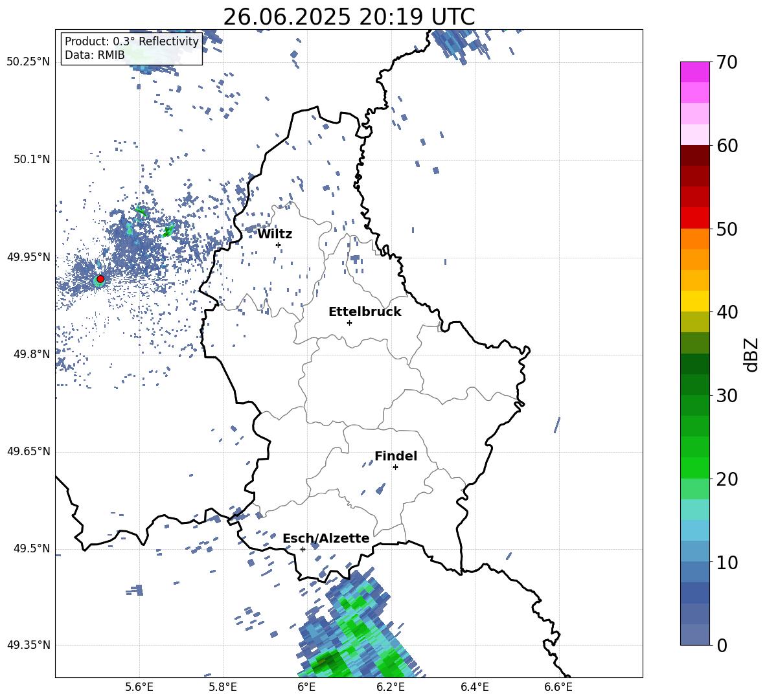767x700 pixels.
Task: Click the 5.8°E longitude label
Action: coord(223,687)
